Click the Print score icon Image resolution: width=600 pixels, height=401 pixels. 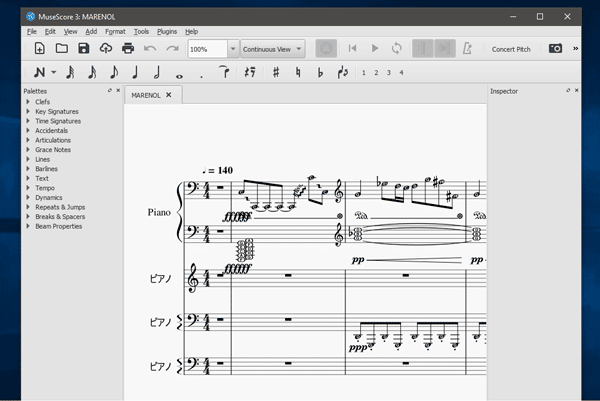128,48
